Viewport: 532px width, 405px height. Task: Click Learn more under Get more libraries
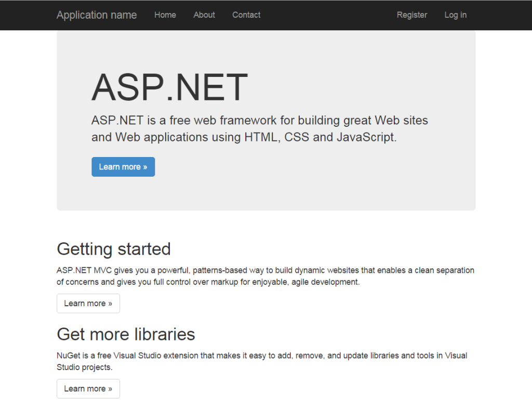tap(88, 388)
